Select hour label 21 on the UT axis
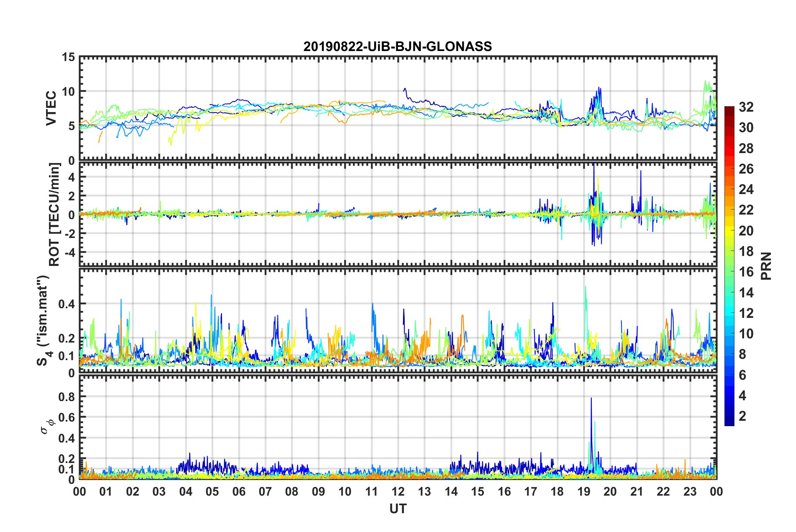Screen dimensions: 796x532 click(637, 491)
